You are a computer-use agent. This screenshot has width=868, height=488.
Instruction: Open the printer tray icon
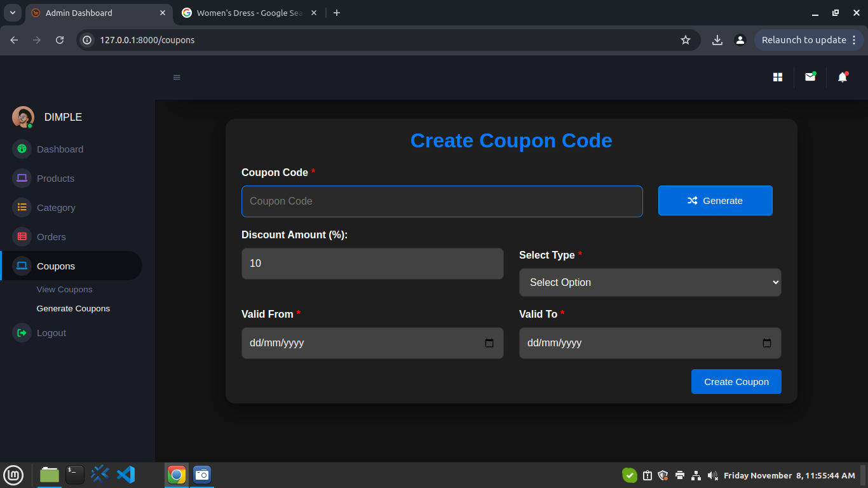(680, 475)
